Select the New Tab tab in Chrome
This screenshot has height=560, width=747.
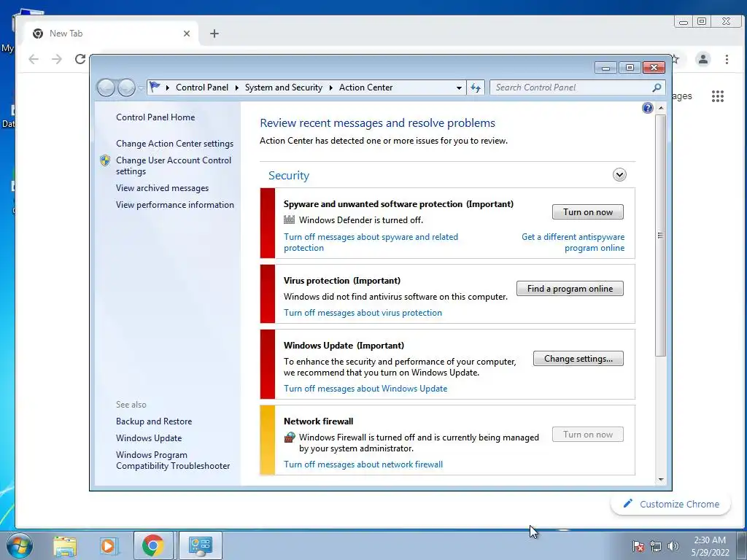click(112, 34)
